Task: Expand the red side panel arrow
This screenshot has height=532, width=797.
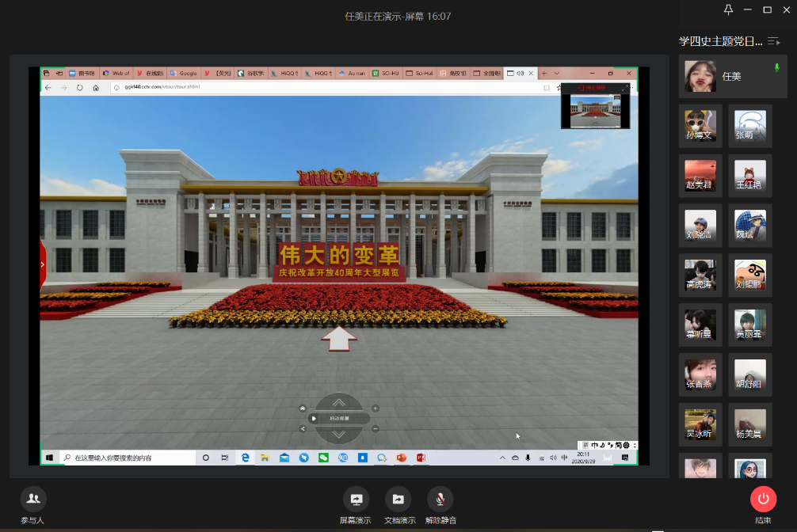Action: pyautogui.click(x=42, y=264)
